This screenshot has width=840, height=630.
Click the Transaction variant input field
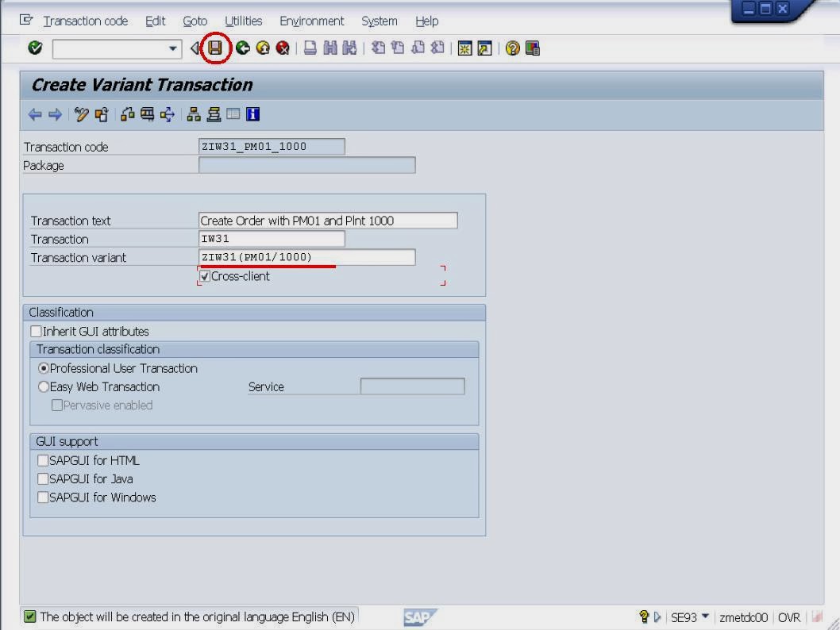(x=306, y=256)
